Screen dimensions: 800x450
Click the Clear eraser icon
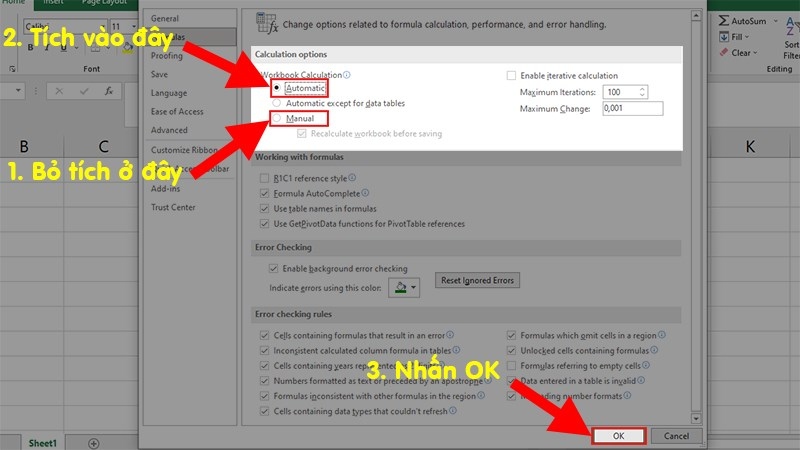click(x=723, y=53)
